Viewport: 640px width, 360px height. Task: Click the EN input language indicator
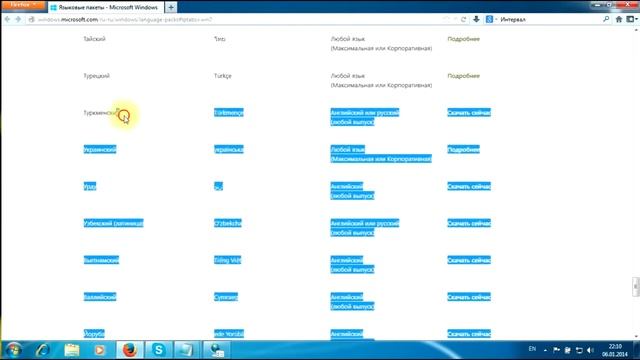point(532,349)
